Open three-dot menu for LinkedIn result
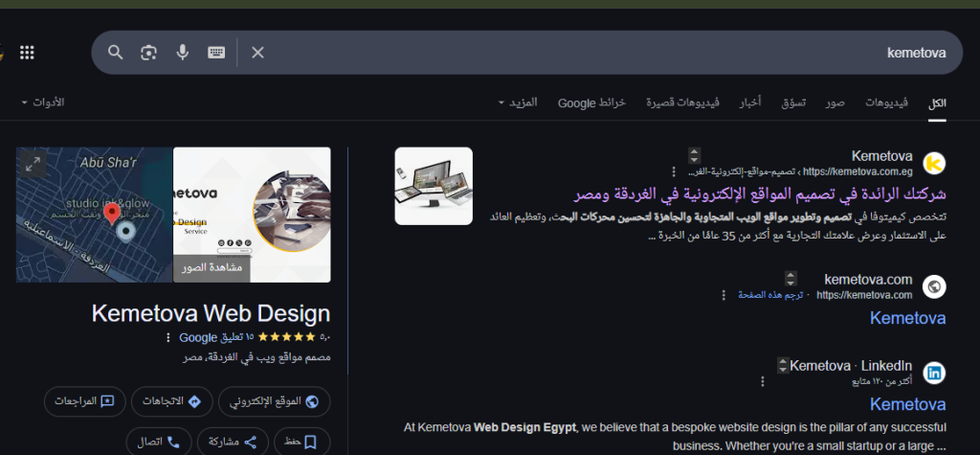This screenshot has width=980, height=455. coord(762,381)
